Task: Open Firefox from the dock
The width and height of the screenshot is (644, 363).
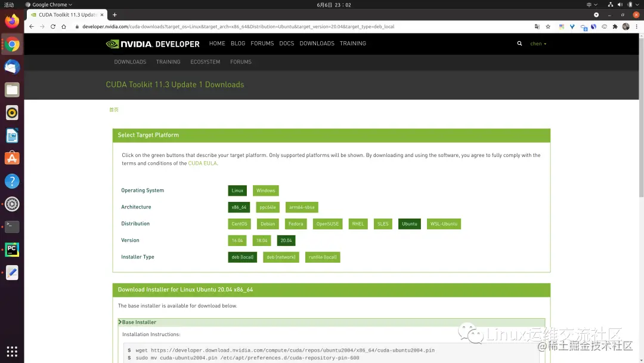Action: click(x=12, y=21)
